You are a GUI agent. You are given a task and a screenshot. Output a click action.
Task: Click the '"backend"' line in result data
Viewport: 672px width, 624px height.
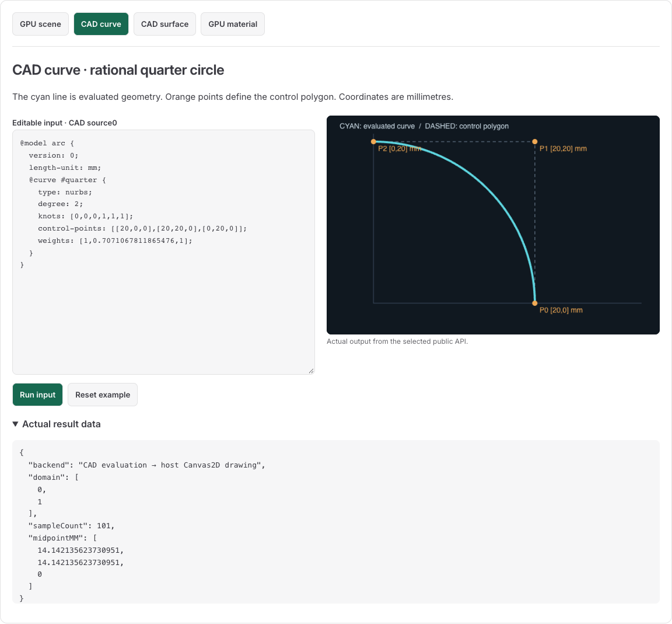click(147, 465)
